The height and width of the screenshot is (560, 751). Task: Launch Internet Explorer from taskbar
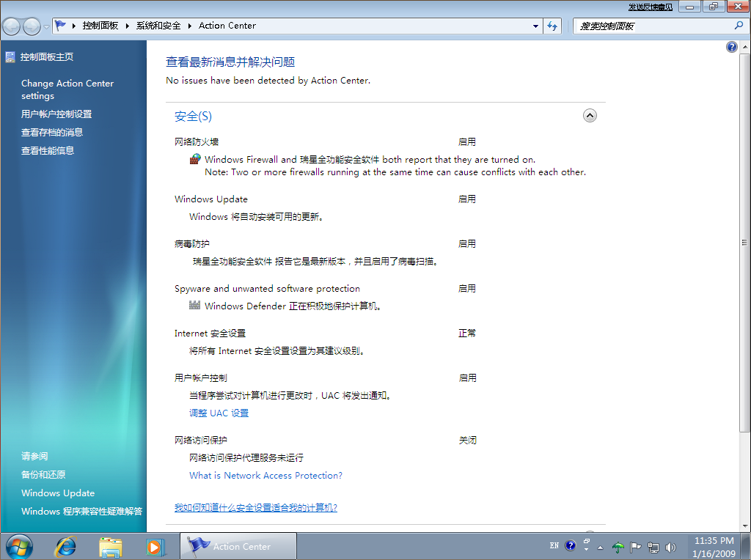click(x=66, y=547)
